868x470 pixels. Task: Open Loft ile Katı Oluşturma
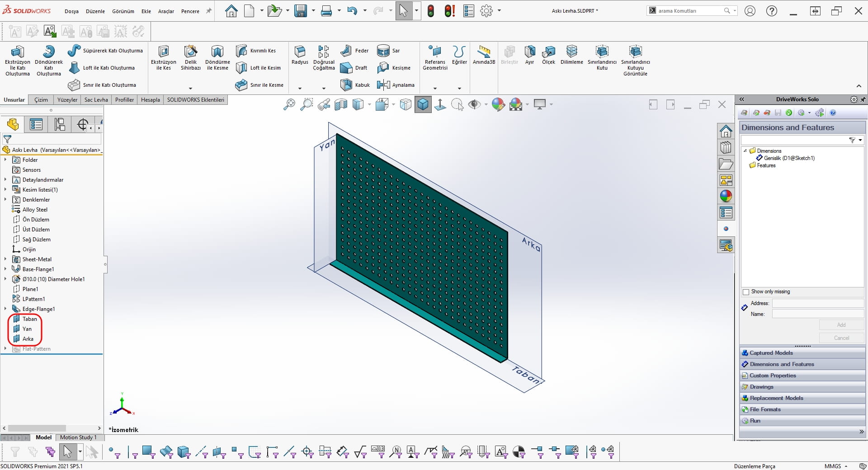[x=102, y=68]
